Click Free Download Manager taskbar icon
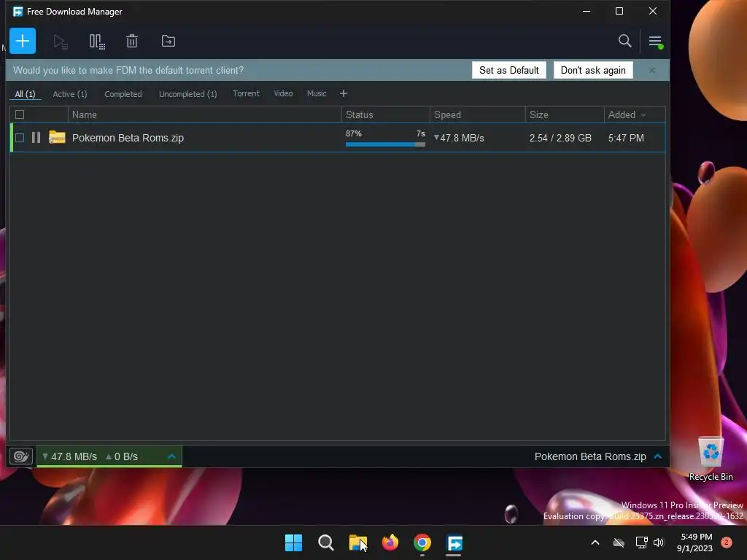 coord(454,542)
